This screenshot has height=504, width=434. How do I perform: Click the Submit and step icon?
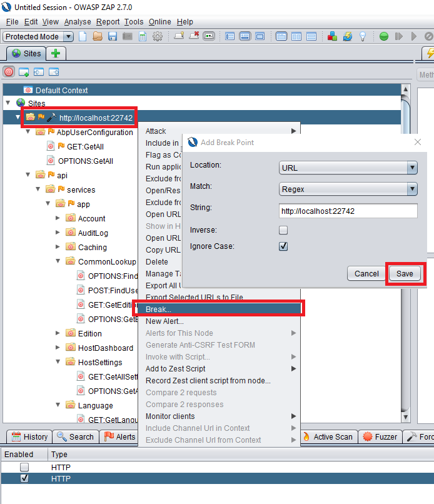point(398,36)
